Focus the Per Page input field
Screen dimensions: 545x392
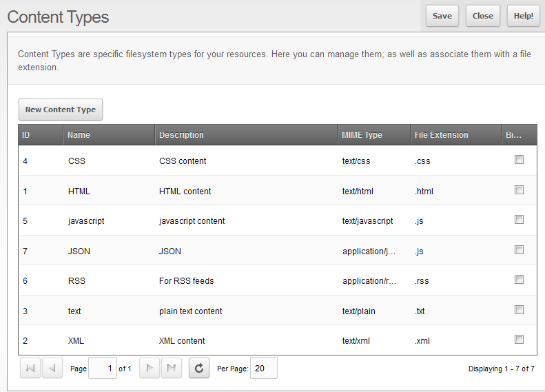[263, 369]
